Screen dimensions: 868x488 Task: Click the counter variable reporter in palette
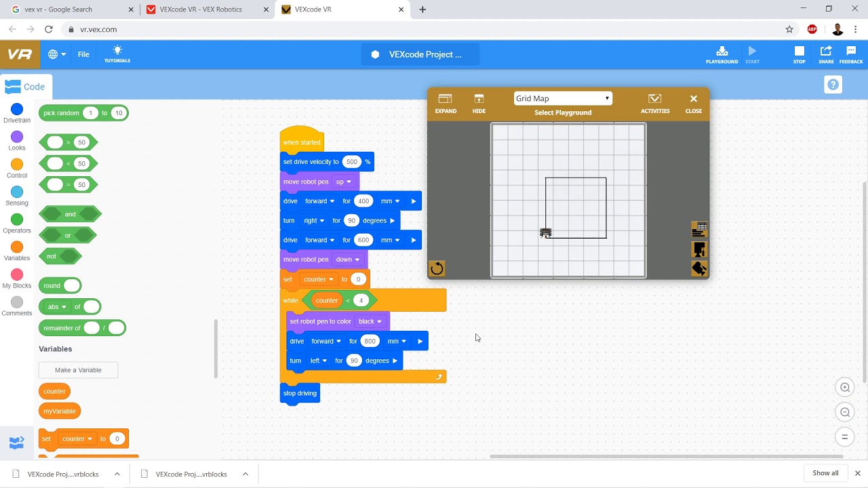click(54, 391)
